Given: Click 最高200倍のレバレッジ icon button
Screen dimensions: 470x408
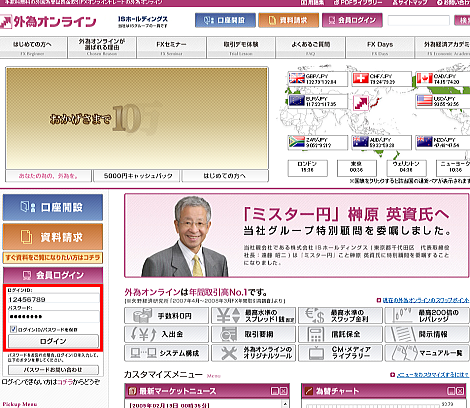Looking at the screenshot, I should pos(427,316).
